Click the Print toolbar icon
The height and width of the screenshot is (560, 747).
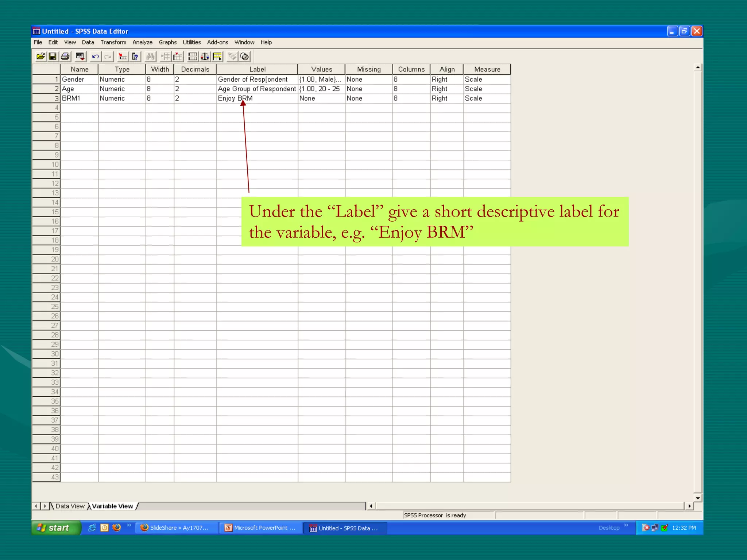[x=65, y=57]
